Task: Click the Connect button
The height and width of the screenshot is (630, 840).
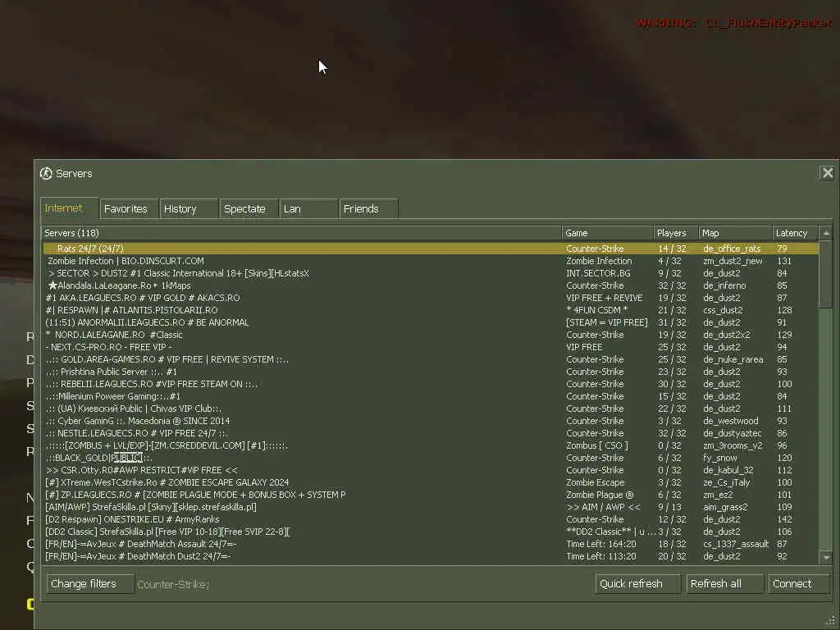Action: [x=798, y=584]
